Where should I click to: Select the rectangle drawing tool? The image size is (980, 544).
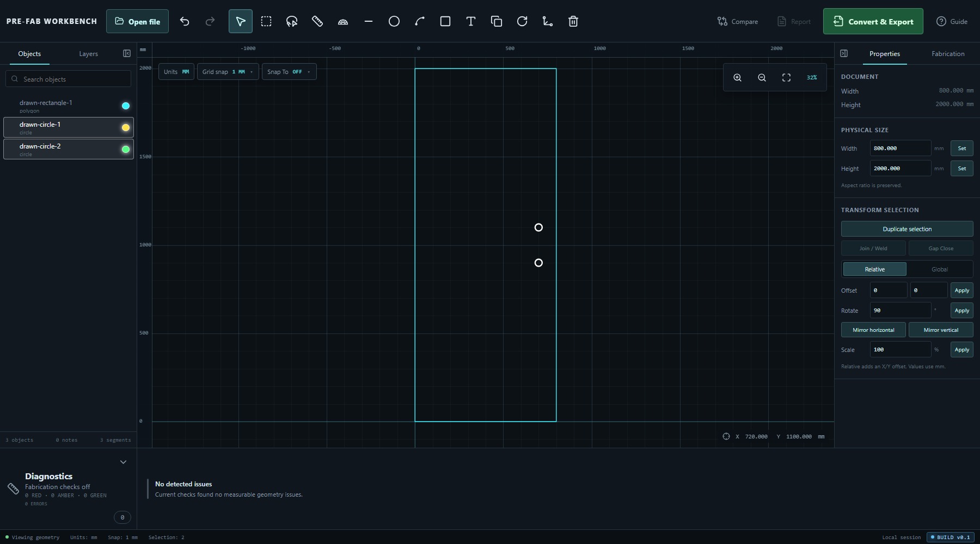(445, 21)
